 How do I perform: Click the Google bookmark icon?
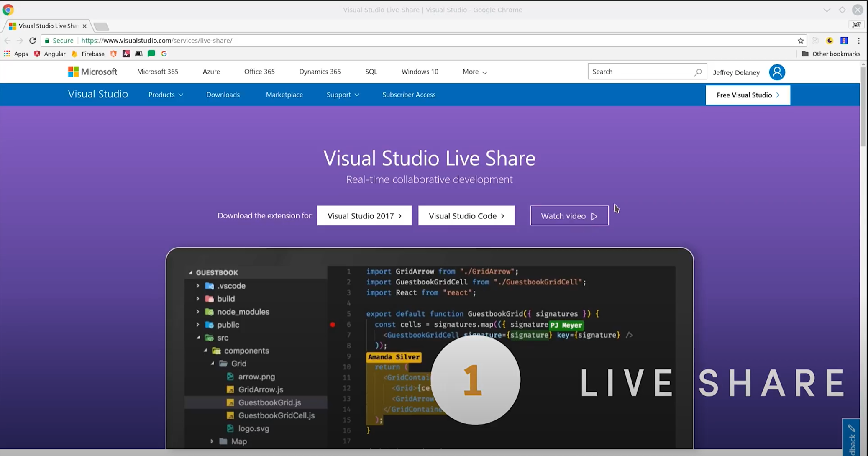pos(164,54)
